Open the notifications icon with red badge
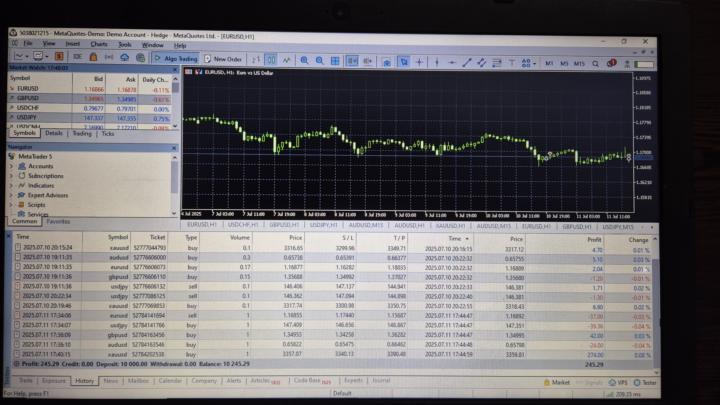 [x=611, y=63]
